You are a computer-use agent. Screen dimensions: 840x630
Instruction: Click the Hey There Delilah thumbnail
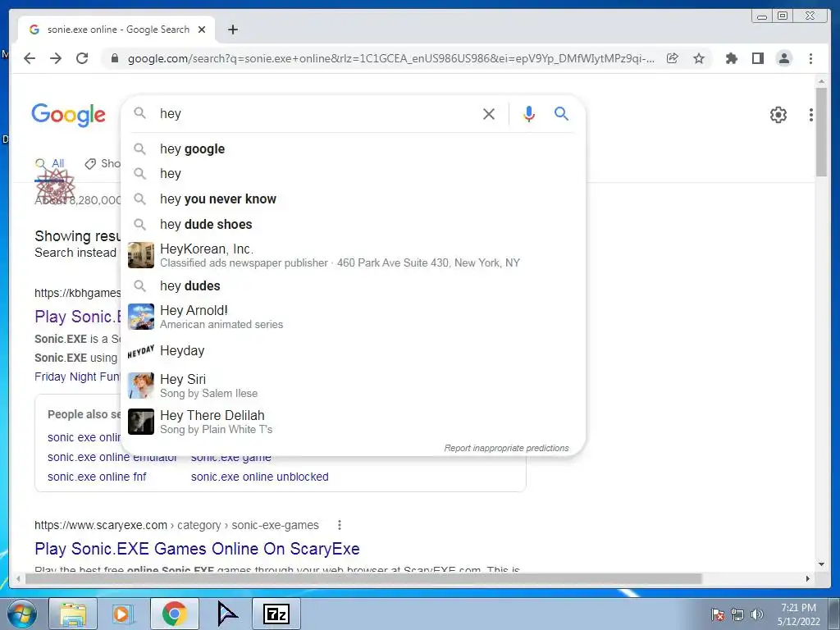click(141, 422)
